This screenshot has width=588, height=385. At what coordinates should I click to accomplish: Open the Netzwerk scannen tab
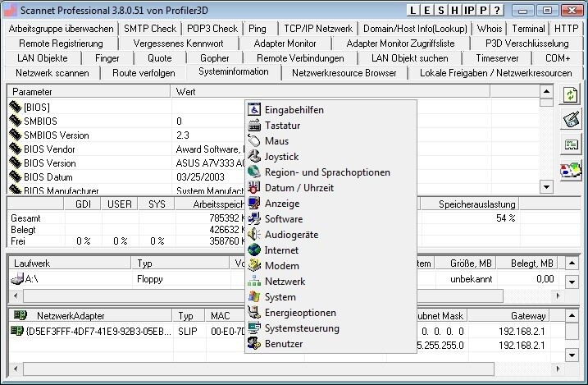52,73
